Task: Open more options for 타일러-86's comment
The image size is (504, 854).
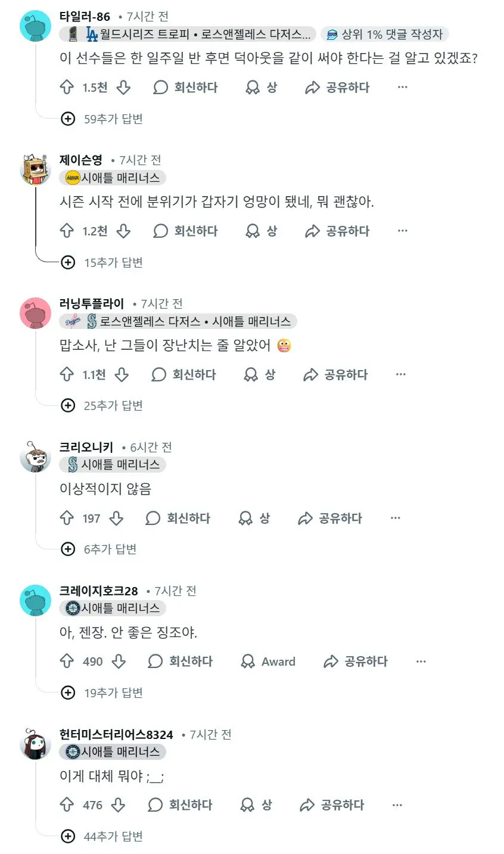Action: 403,88
